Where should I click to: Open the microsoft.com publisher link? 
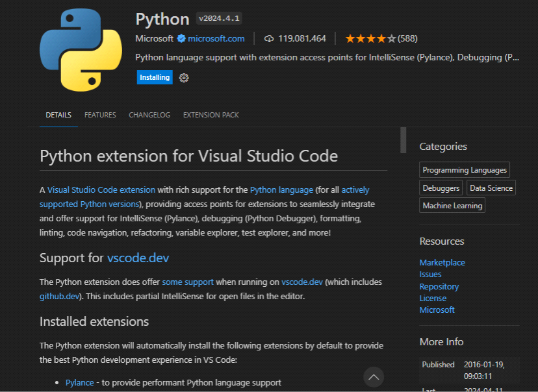point(216,38)
